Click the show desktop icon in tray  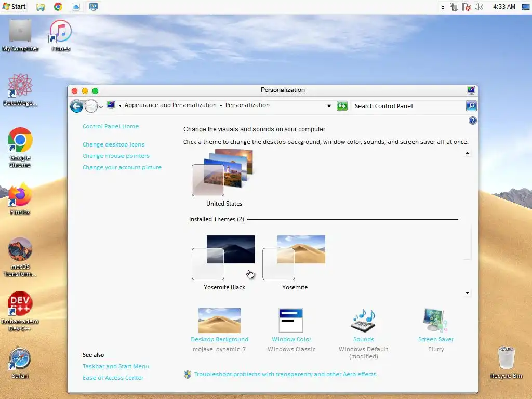tap(526, 7)
